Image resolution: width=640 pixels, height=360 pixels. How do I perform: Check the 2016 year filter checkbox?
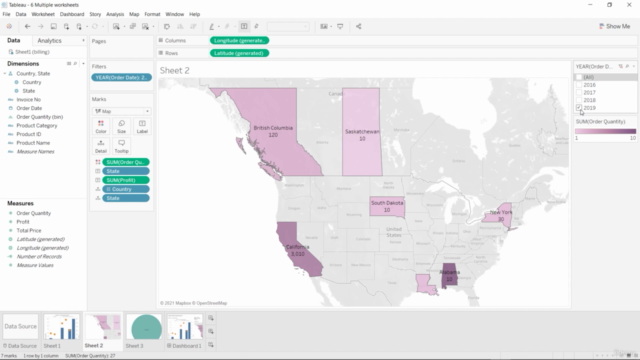[x=579, y=85]
